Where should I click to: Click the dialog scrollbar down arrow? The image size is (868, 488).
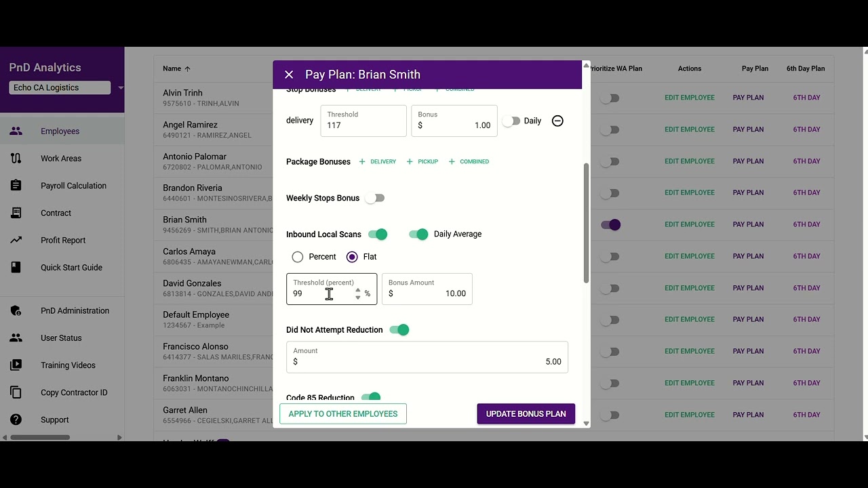(x=586, y=424)
